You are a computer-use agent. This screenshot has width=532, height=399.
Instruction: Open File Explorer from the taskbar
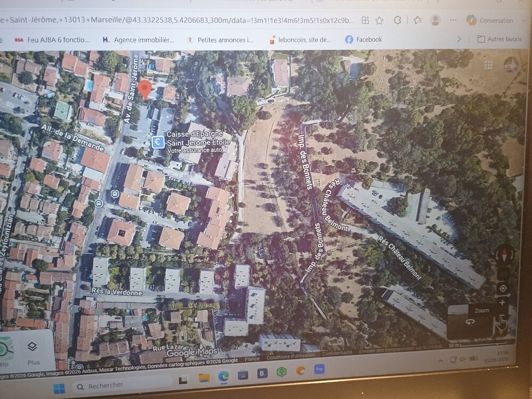(204, 378)
